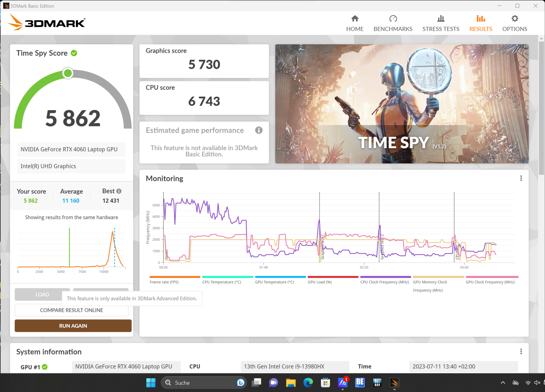Click Your score value 5 862

coord(31,201)
